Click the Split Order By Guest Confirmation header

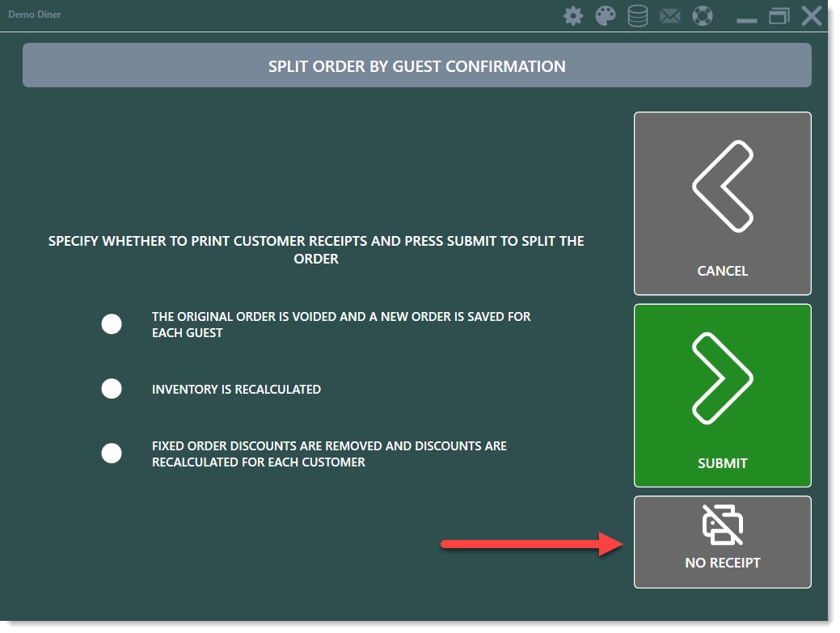(x=416, y=66)
